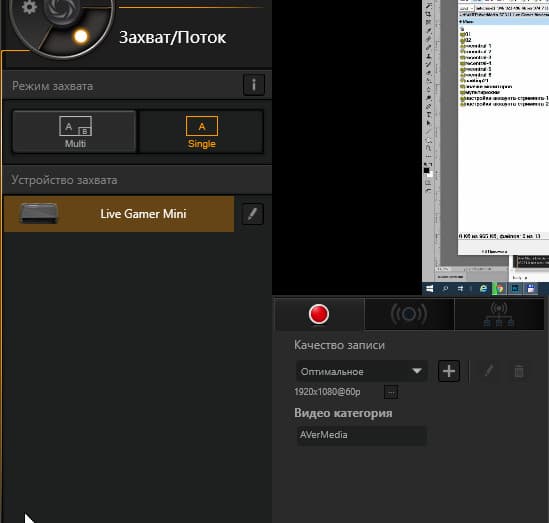Image resolution: width=549 pixels, height=523 pixels.
Task: Edit the recording quality profile pencil
Action: (x=489, y=371)
